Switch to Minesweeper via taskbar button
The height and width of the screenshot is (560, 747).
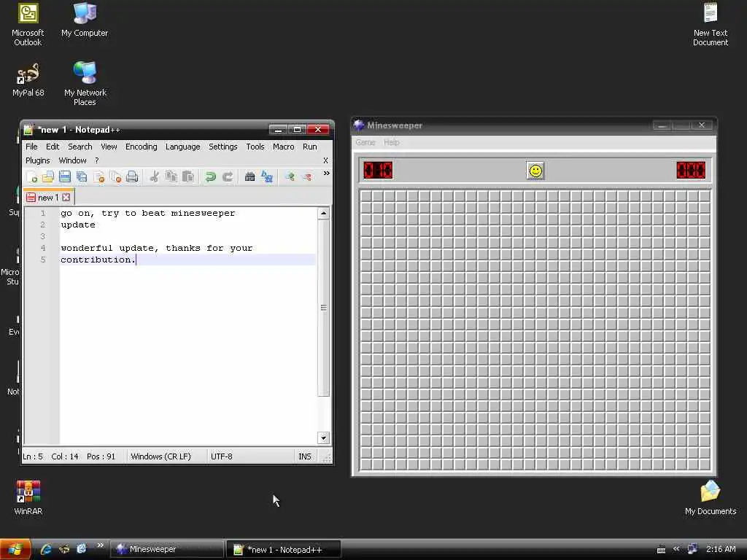pyautogui.click(x=167, y=550)
